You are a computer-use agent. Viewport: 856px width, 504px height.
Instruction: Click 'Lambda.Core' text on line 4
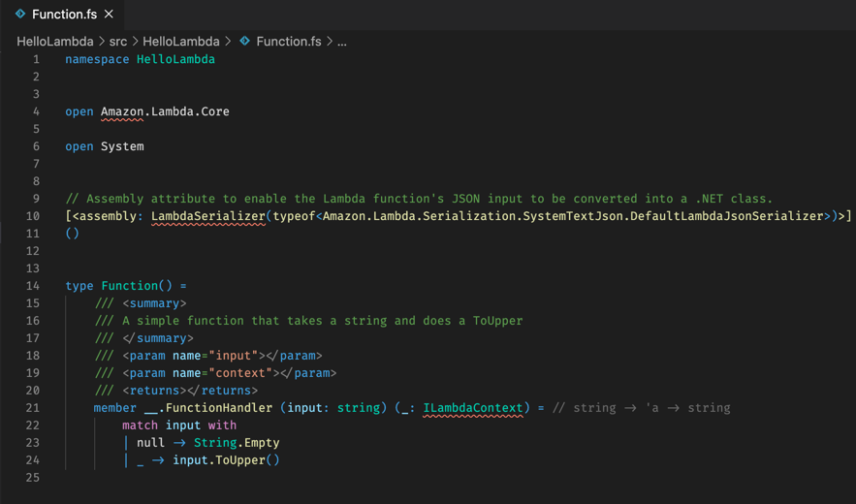(x=190, y=111)
